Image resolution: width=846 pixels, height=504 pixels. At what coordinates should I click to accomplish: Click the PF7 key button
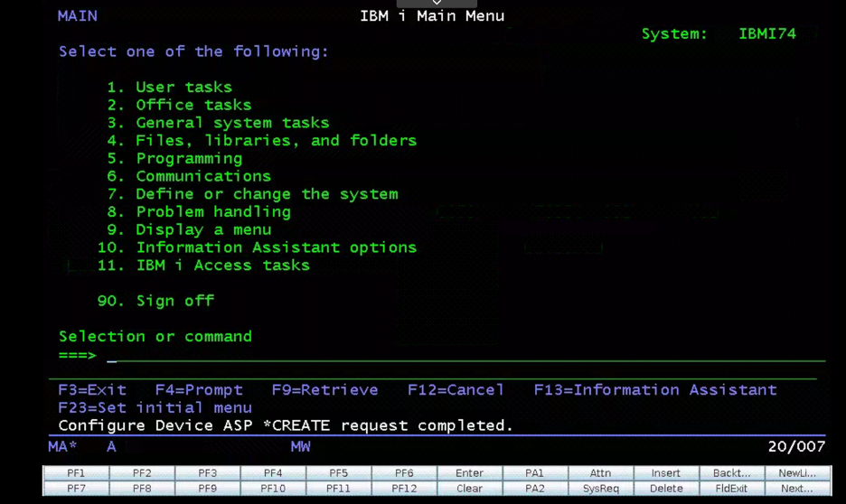point(76,489)
